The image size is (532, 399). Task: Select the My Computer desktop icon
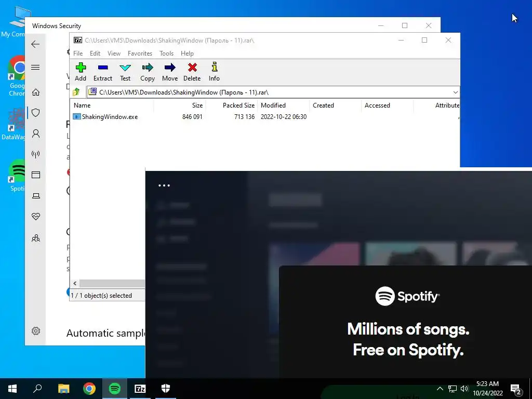(13, 22)
